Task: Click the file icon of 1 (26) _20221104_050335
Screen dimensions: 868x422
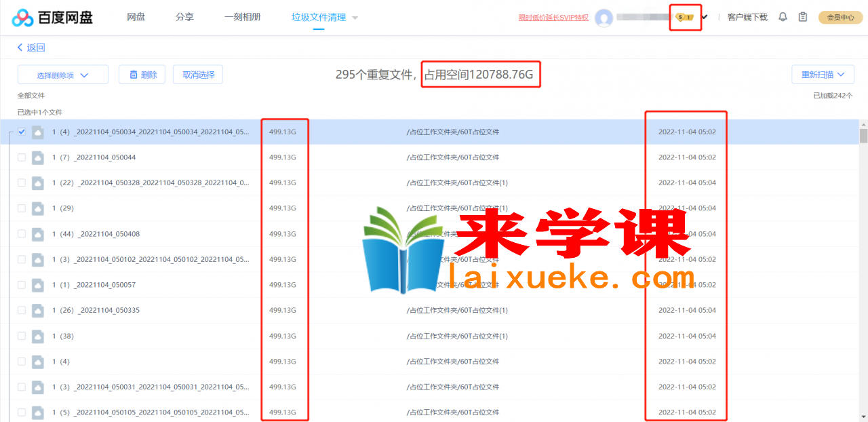Action: click(38, 311)
